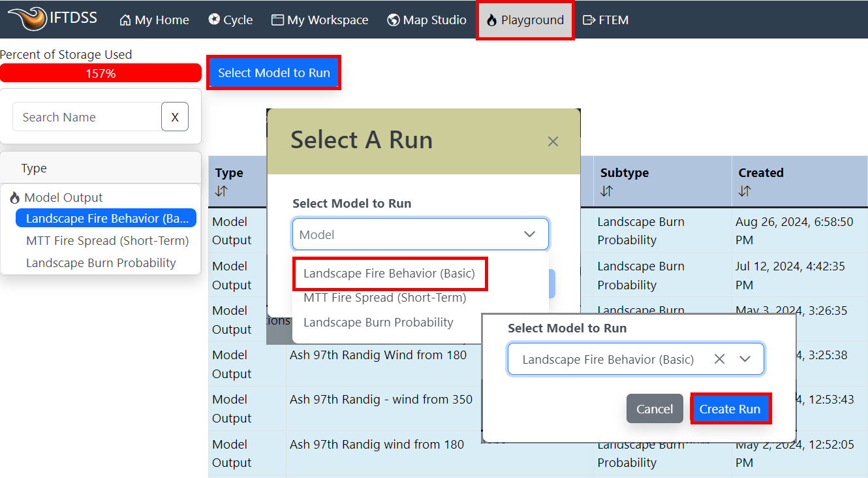Expand the Model dropdown chevron in Select A Run

click(x=530, y=234)
